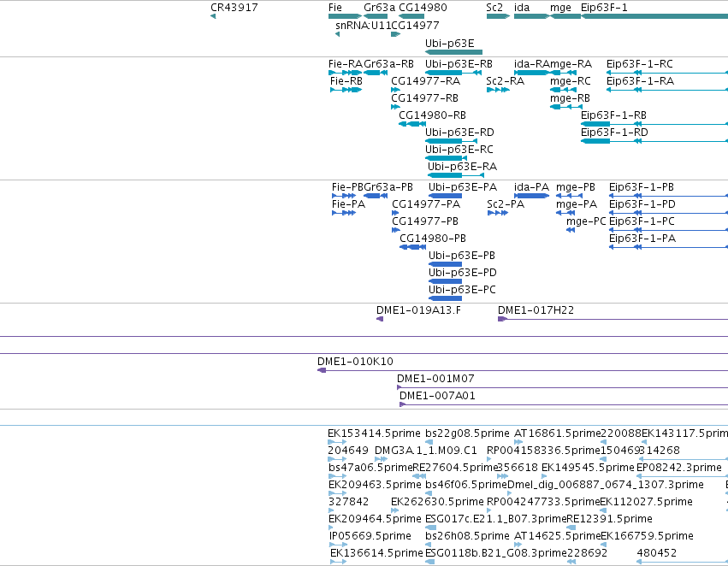This screenshot has width=728, height=566.
Task: Click the Eip63F-1-PB protein label
Action: click(x=642, y=187)
